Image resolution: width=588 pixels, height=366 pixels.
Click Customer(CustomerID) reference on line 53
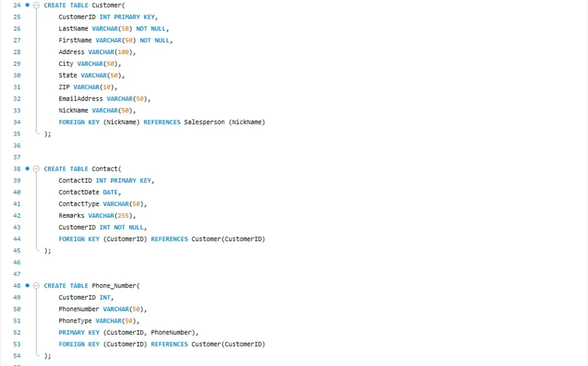pos(228,344)
